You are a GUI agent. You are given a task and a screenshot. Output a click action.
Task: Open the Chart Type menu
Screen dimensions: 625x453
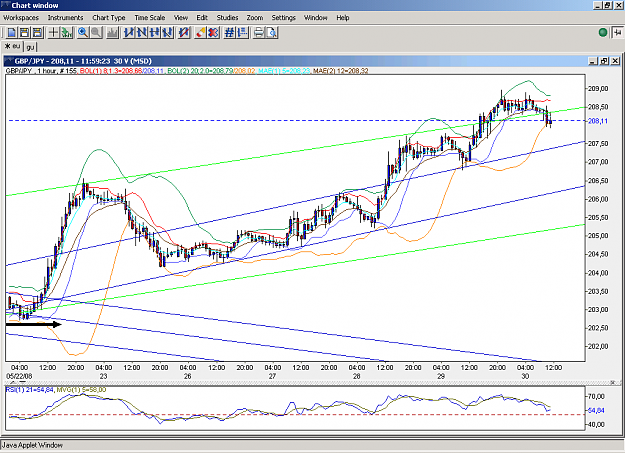(x=109, y=18)
